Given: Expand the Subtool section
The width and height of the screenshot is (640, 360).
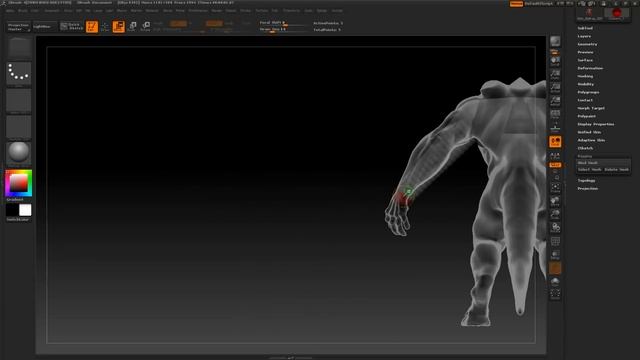Looking at the screenshot, I should 585,28.
